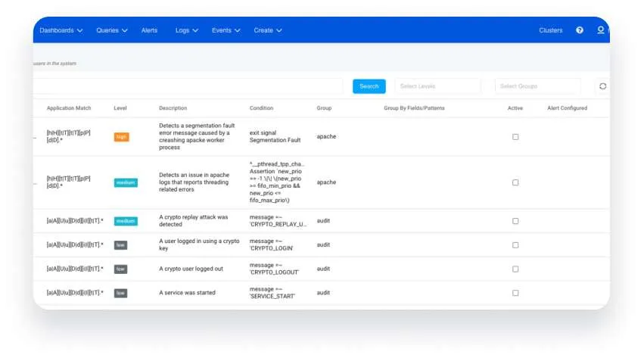
Task: Select 'A crypto replay attack was detected' text
Action: coord(194,220)
